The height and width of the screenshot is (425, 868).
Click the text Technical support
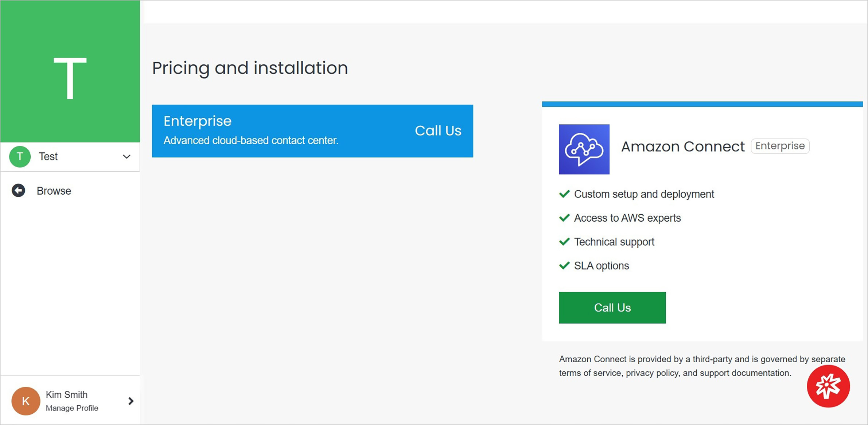click(614, 242)
